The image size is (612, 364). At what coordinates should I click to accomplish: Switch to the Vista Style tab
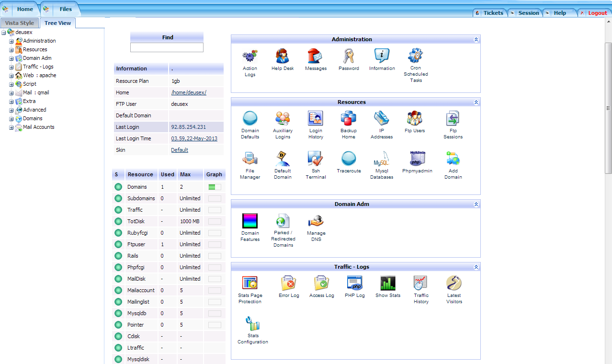pyautogui.click(x=20, y=23)
